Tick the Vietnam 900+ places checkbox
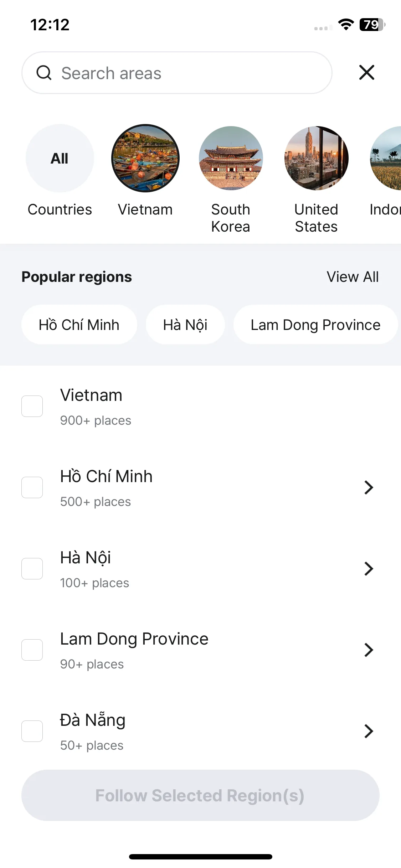The image size is (401, 868). pos(32,406)
